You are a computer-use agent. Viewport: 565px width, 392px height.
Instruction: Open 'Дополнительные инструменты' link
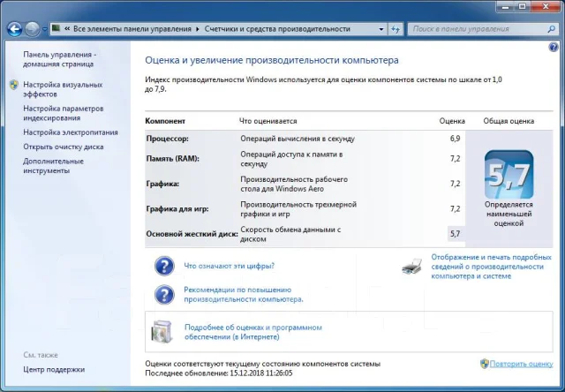tap(53, 166)
